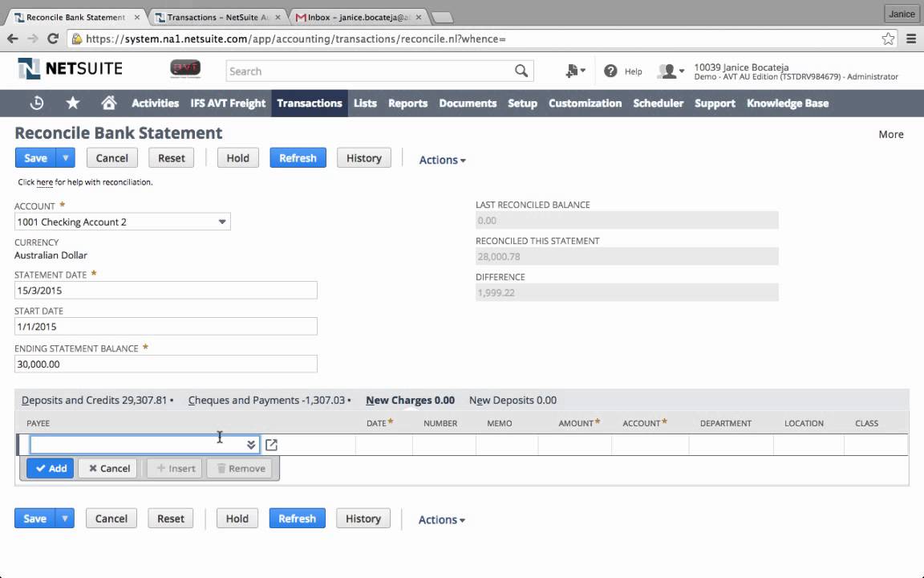Open the top Save dropdown arrow
The image size is (924, 578).
[x=66, y=158]
